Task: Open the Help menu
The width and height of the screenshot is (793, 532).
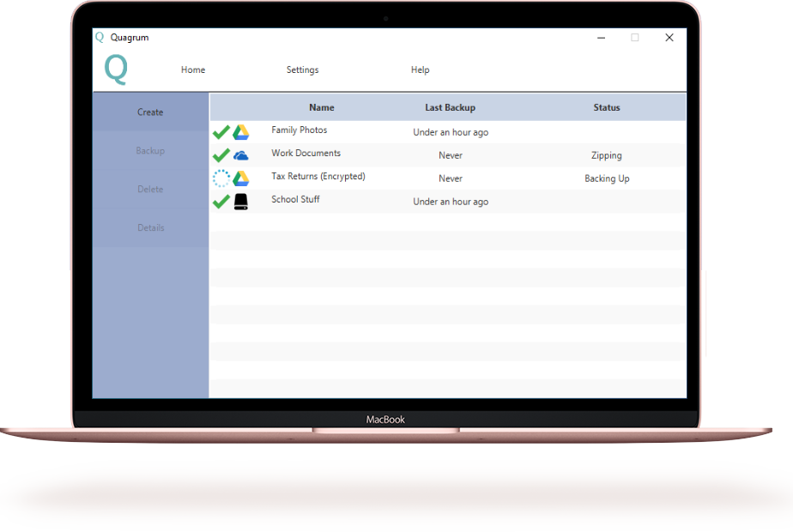Action: [x=420, y=70]
